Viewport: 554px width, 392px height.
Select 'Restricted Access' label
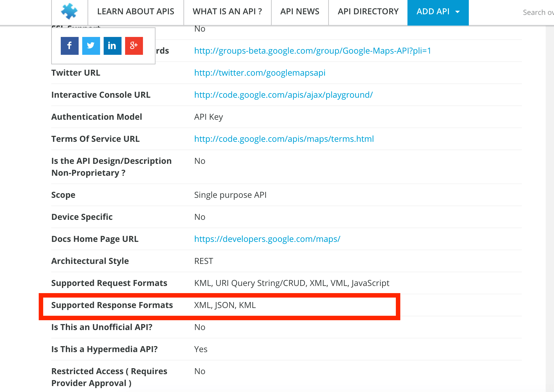pyautogui.click(x=109, y=377)
